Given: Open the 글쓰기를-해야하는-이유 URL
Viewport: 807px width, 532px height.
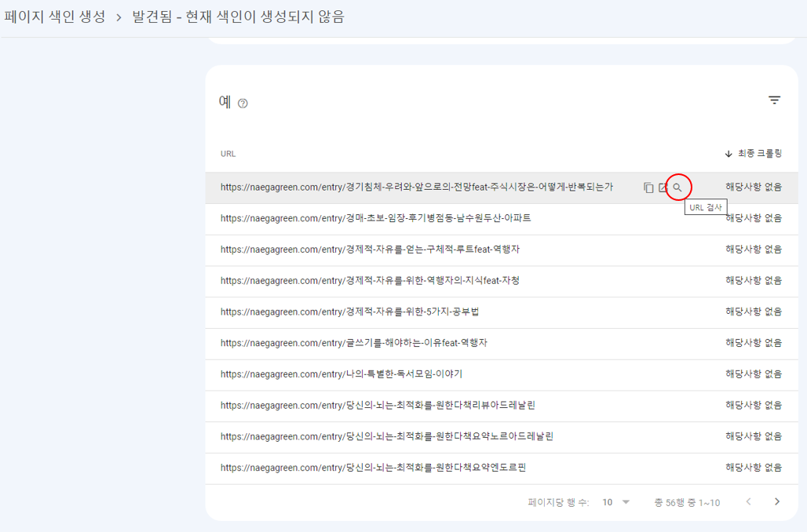Looking at the screenshot, I should click(x=353, y=343).
